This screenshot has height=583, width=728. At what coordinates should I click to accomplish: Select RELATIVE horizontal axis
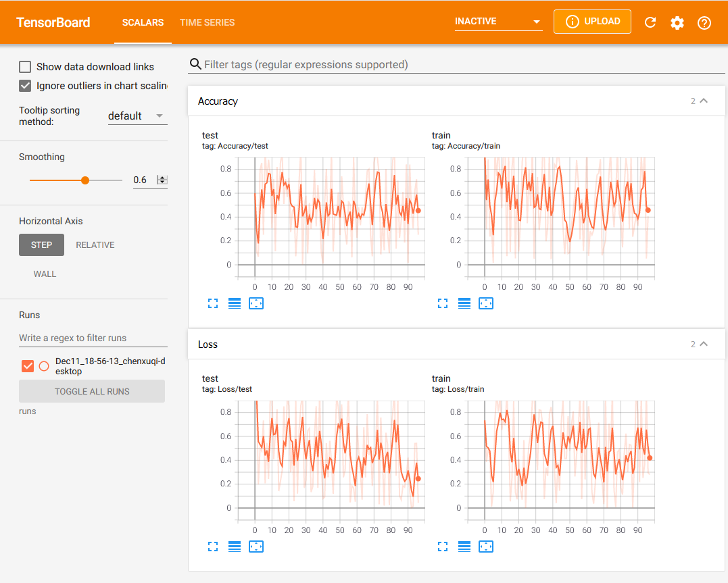95,245
